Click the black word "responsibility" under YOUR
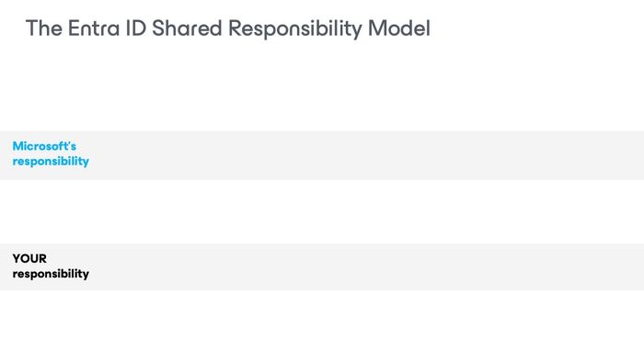The width and height of the screenshot is (644, 362). pos(51,274)
